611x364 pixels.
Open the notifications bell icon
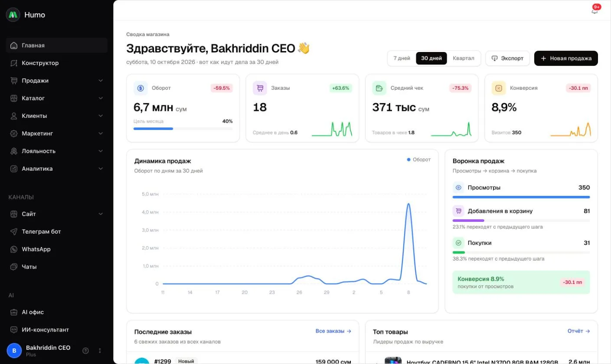tap(595, 10)
